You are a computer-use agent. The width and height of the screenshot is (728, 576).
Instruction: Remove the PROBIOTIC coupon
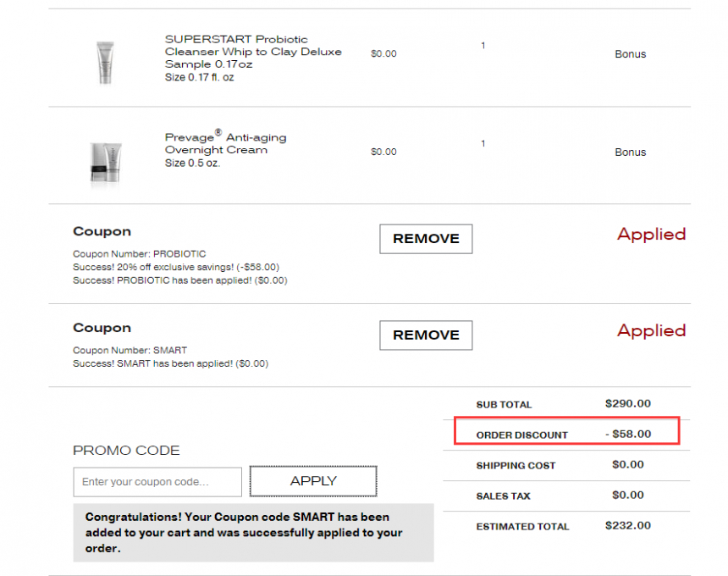(x=426, y=239)
